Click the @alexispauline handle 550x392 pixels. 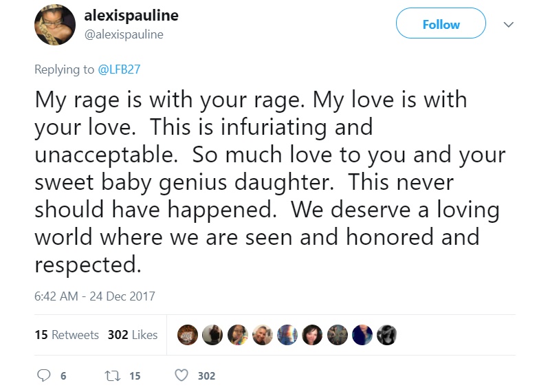(x=124, y=34)
